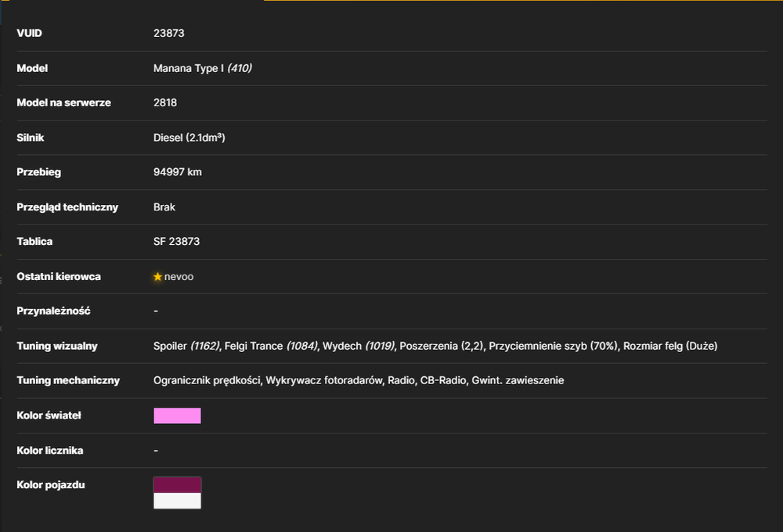Click the Tuning mechaniczny label
Viewport: 783px width, 532px height.
tap(68, 380)
